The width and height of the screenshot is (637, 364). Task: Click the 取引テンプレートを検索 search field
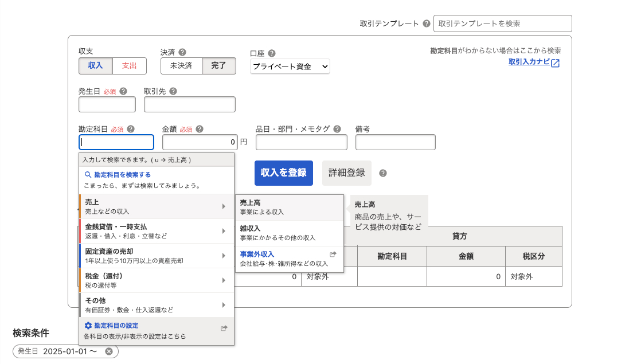(x=502, y=24)
